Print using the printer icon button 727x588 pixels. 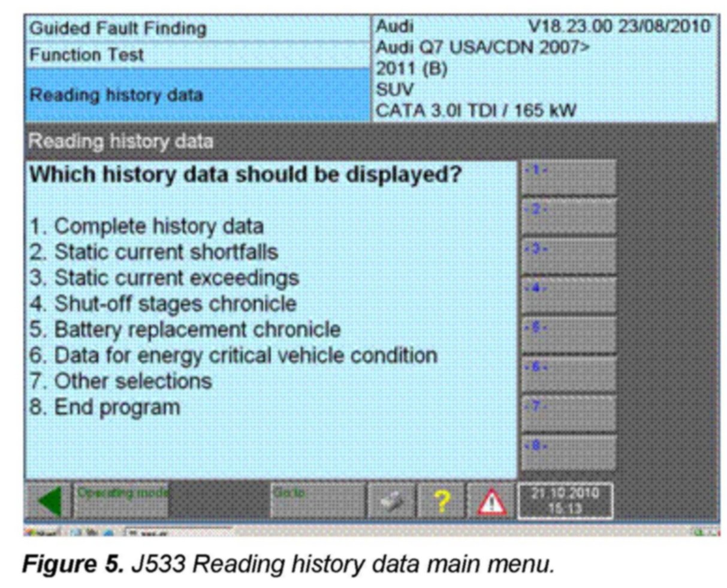click(x=391, y=501)
